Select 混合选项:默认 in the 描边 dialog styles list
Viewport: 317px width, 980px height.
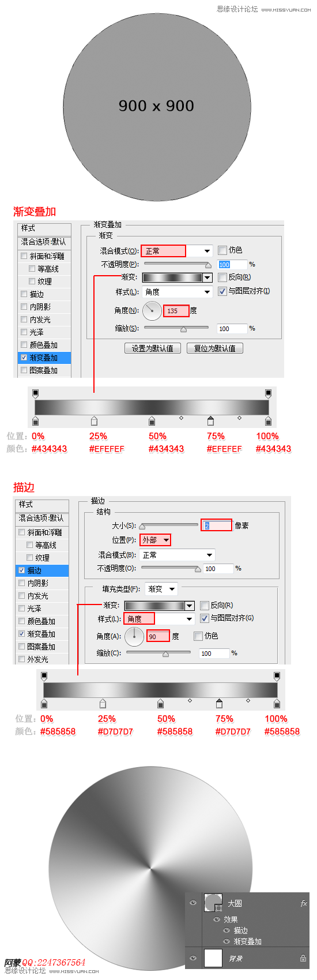42,518
